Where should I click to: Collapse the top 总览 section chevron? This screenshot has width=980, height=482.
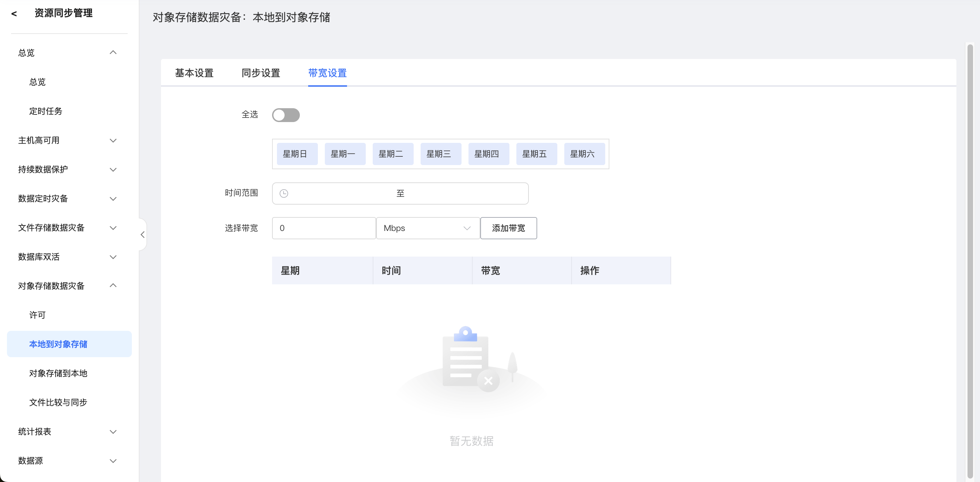112,52
